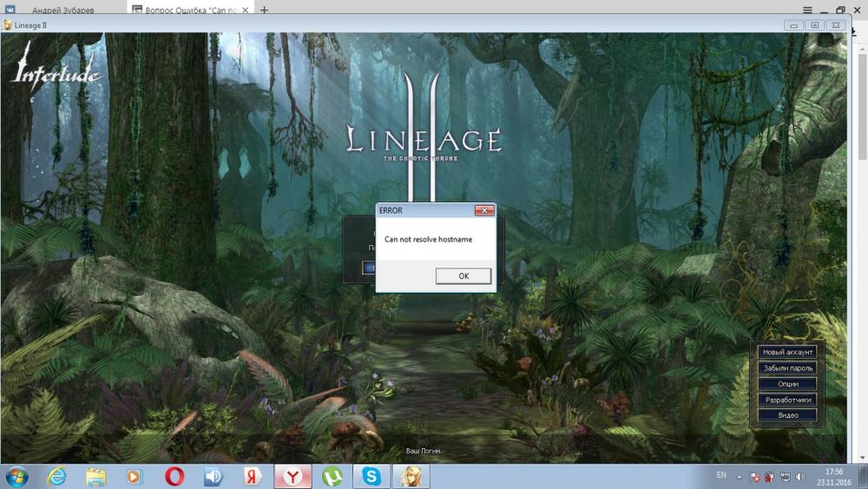Click OK in the ERROR dialog
868x489 pixels.
pos(464,275)
